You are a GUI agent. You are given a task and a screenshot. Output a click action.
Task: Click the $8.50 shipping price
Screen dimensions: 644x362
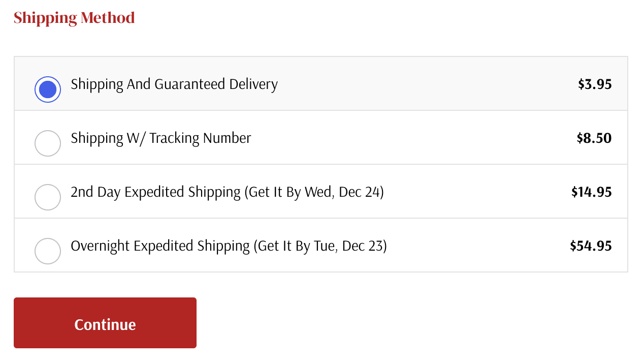tap(594, 138)
